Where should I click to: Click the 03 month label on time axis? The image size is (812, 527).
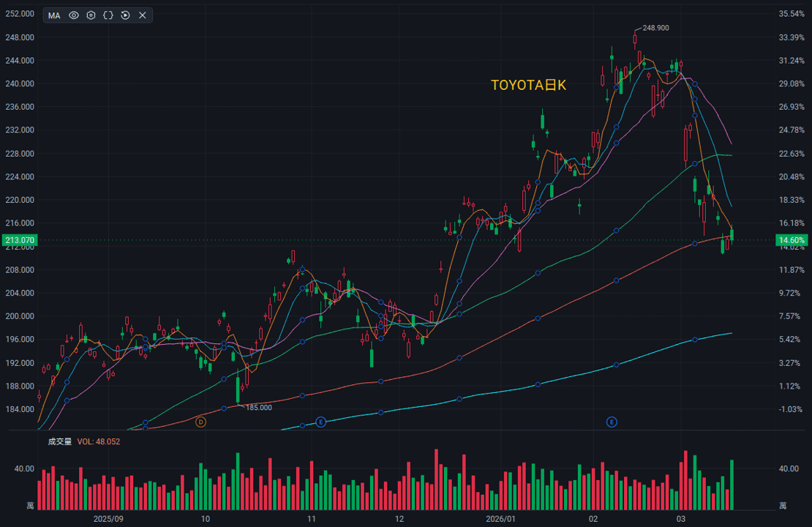pos(680,519)
